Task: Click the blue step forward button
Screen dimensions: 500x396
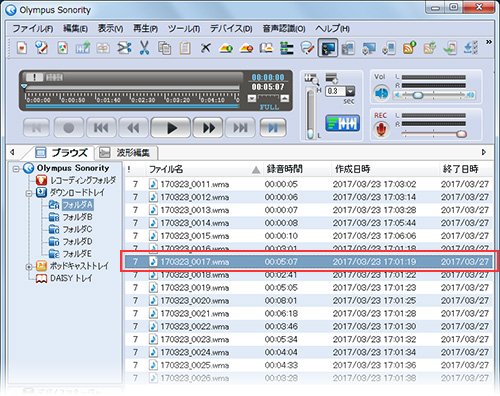Action: (273, 128)
